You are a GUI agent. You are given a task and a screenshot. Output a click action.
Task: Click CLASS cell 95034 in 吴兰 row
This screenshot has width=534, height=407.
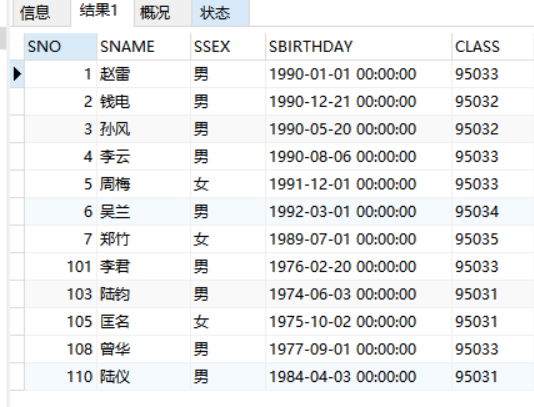(493, 212)
